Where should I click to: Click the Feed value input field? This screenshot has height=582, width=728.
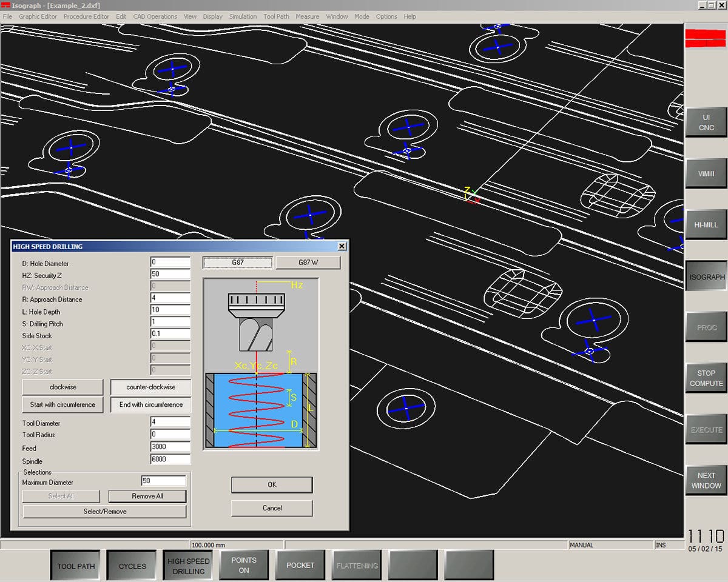[x=170, y=447]
